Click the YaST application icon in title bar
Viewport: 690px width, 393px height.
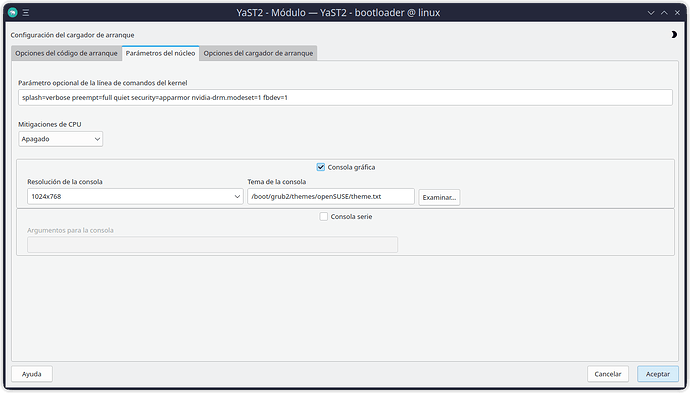[x=12, y=13]
